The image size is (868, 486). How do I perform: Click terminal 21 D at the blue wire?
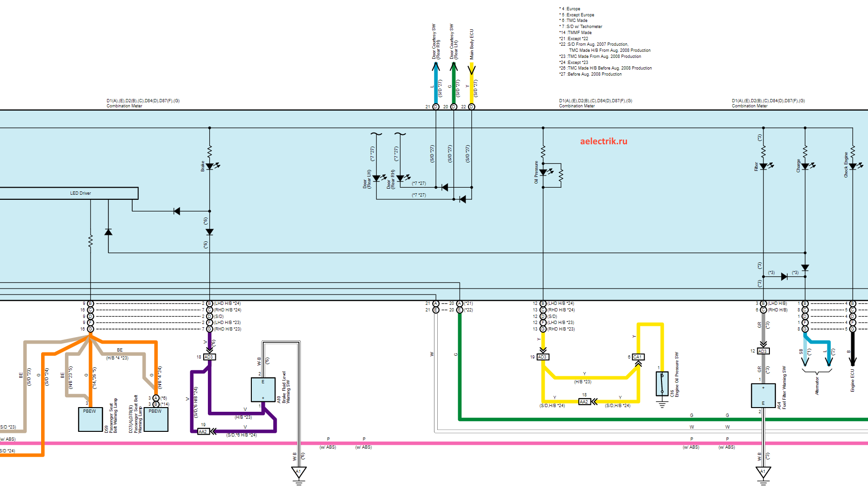coord(436,107)
